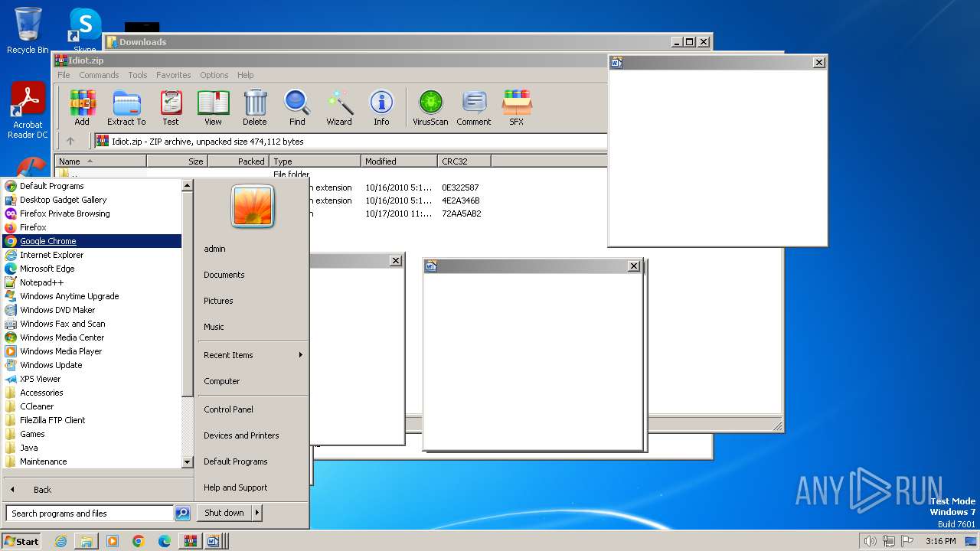Click the user account picture
The width and height of the screenshot is (980, 551).
253,207
